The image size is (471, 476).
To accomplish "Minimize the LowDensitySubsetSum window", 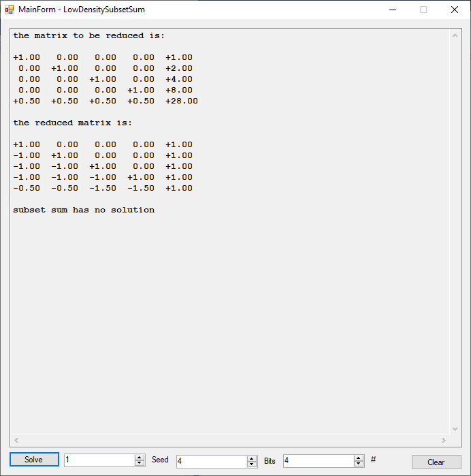I will coord(393,10).
